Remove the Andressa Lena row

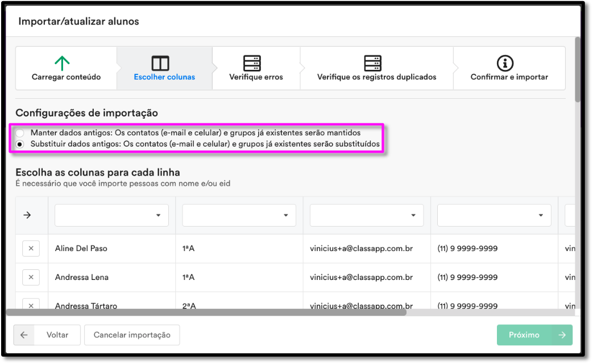pos(31,278)
